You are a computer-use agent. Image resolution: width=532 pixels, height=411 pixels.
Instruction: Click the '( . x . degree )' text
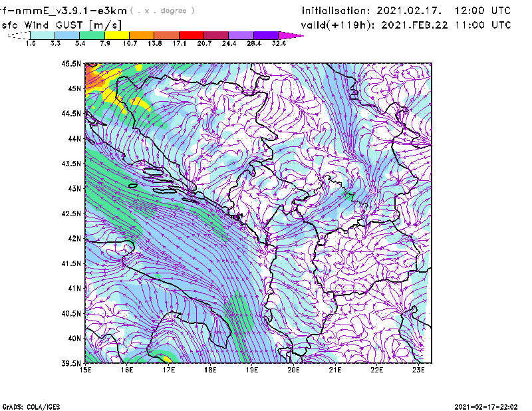click(162, 11)
